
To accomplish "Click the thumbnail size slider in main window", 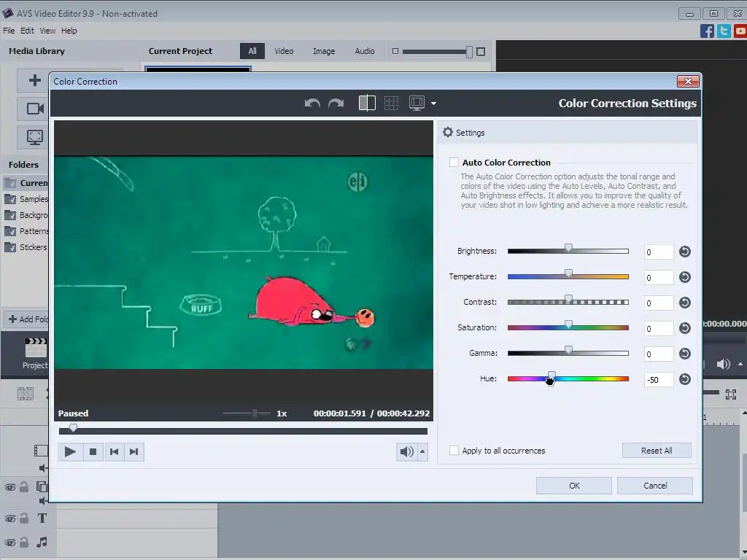I will coord(438,52).
